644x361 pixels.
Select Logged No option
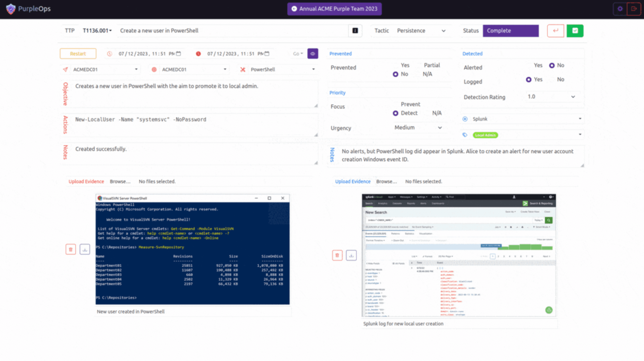tap(561, 79)
